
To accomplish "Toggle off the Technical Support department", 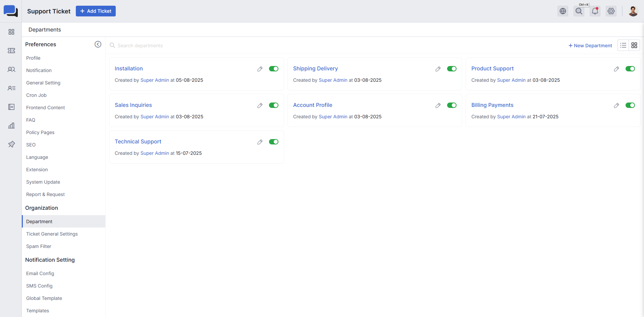I will 274,142.
